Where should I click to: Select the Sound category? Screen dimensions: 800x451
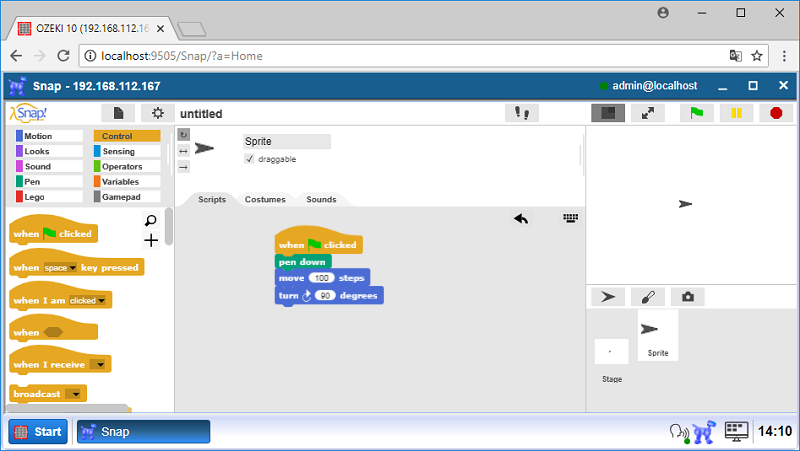point(49,166)
